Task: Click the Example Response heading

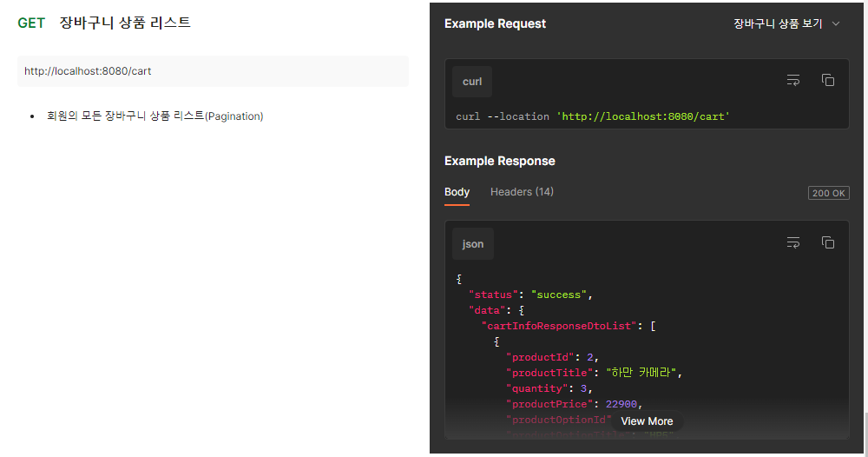Action: [500, 162]
